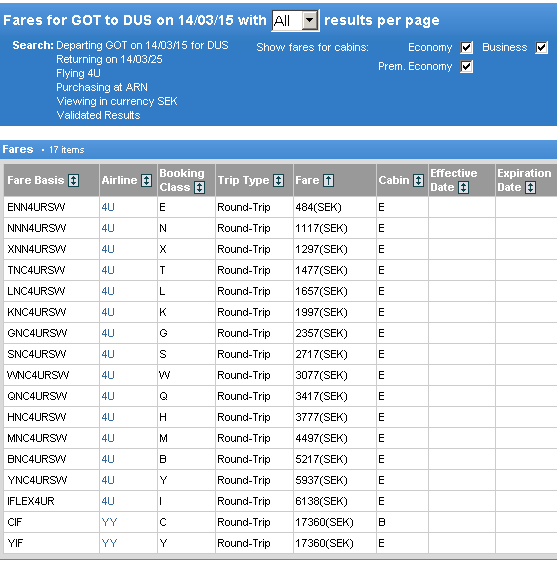
Task: Sort by Fare Basis column icon
Action: tap(73, 180)
